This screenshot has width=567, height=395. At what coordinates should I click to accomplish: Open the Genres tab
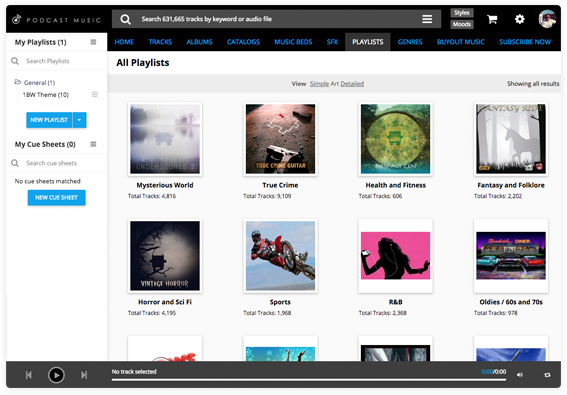[410, 42]
